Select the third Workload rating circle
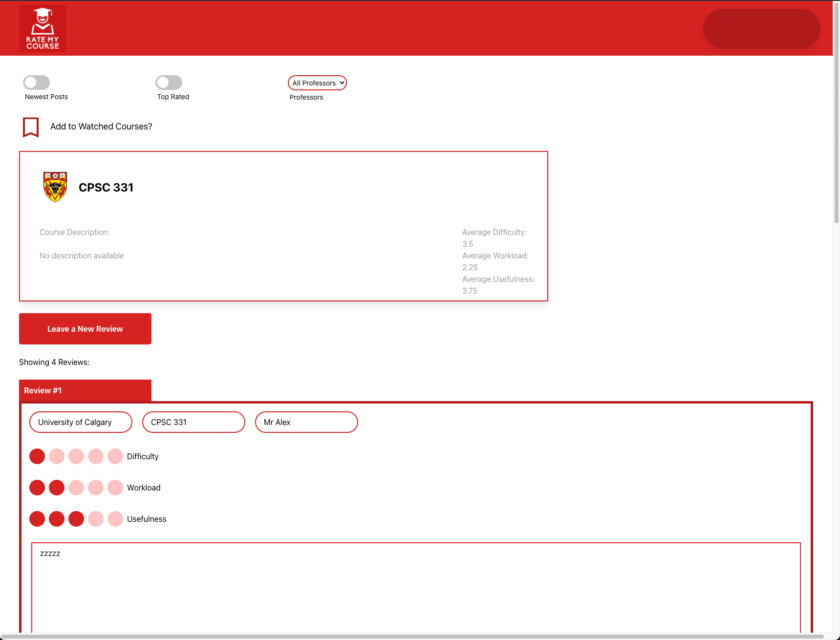The image size is (840, 640). (x=76, y=488)
